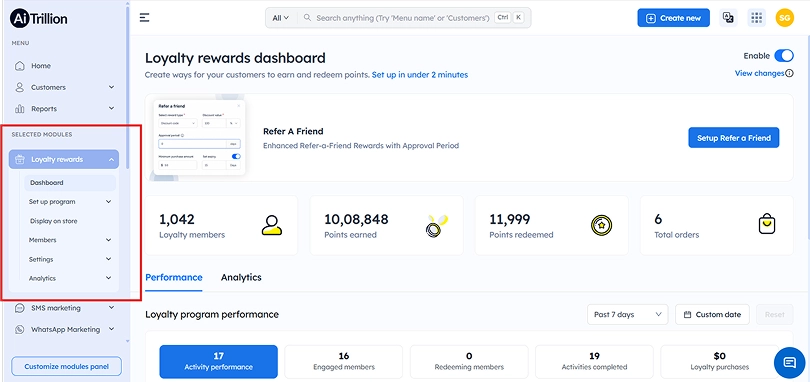Click Customize modules panel button
The height and width of the screenshot is (382, 810).
click(x=67, y=366)
